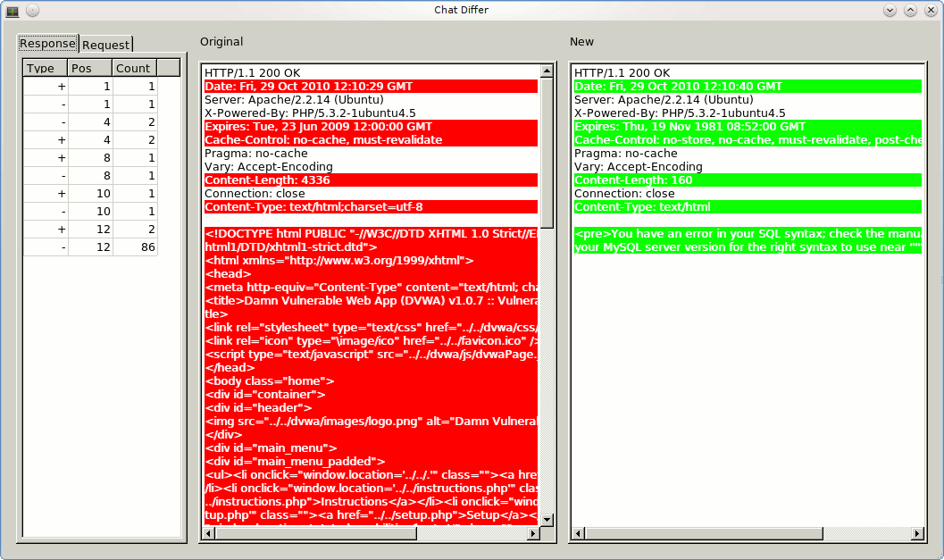
Task: Click the window menu icon in title bar
Action: [13, 10]
